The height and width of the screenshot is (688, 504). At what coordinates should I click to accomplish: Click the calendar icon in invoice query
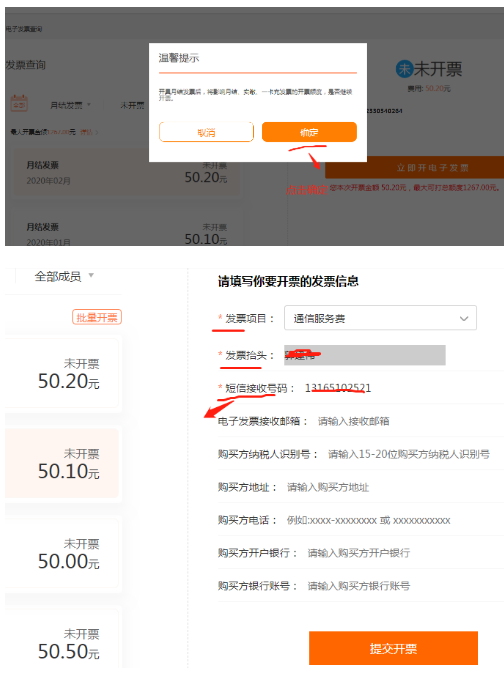point(19,104)
